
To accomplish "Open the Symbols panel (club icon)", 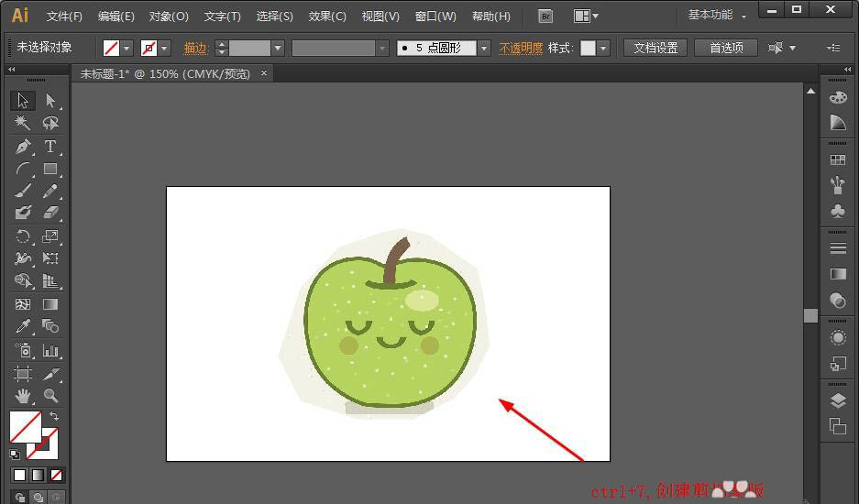I will 838,211.
